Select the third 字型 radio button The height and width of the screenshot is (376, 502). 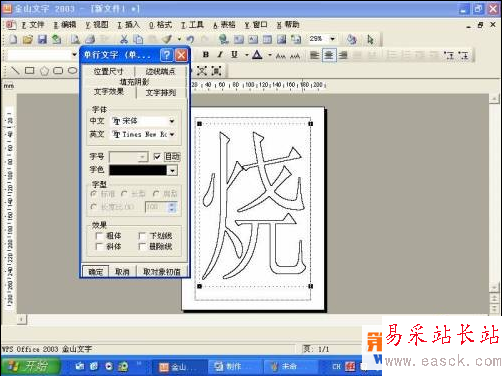(156, 194)
